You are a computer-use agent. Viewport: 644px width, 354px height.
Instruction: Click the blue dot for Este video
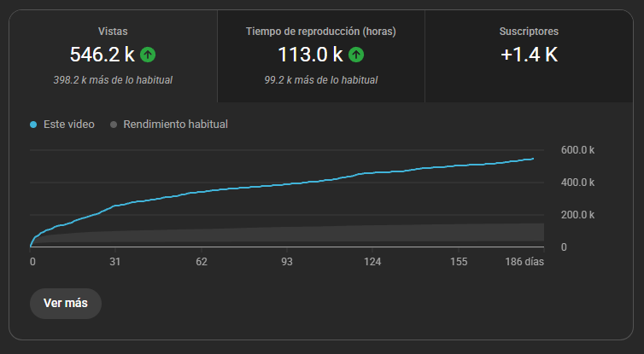click(x=33, y=125)
